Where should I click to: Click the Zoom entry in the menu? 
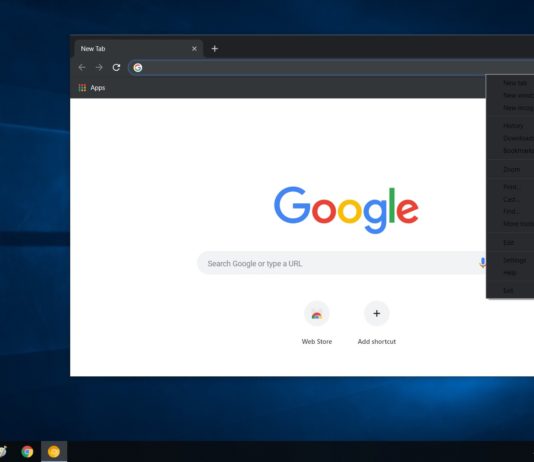coord(510,169)
